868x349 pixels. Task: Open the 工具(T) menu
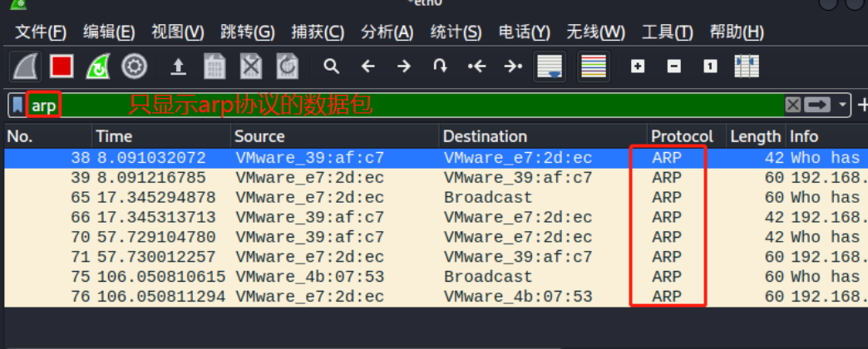pos(667,32)
